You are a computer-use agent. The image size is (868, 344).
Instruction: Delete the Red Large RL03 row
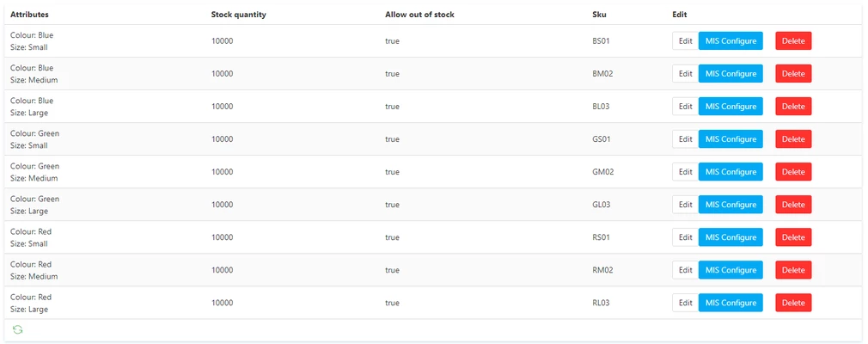tap(793, 303)
